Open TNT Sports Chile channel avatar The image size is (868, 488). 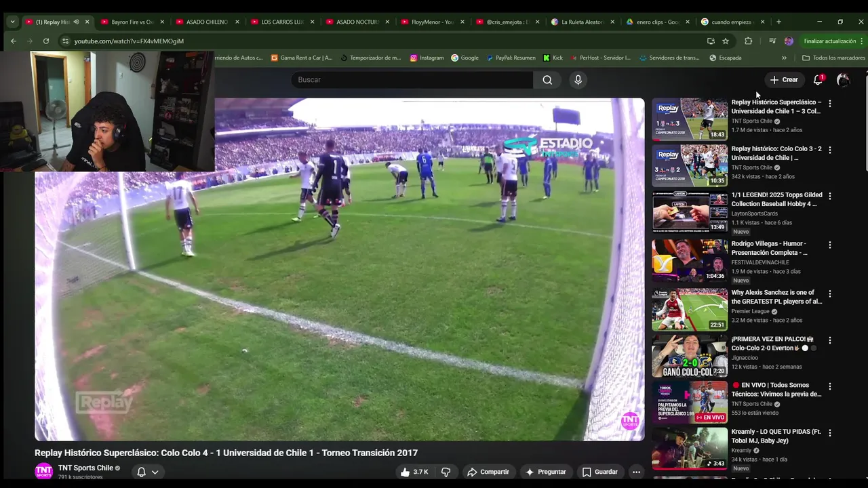[43, 471]
